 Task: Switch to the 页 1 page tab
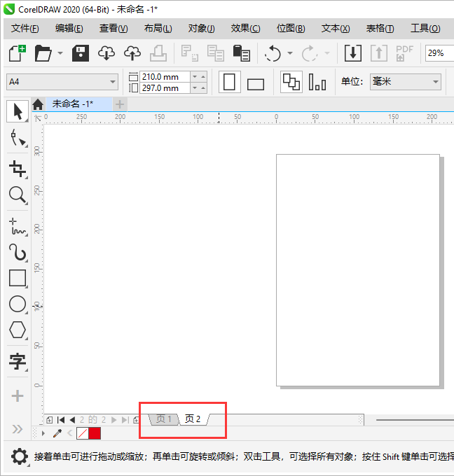point(164,419)
